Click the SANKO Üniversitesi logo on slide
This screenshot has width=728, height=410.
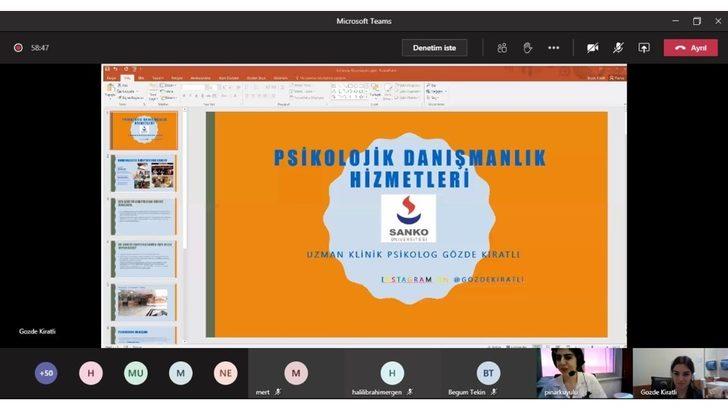[x=409, y=218]
